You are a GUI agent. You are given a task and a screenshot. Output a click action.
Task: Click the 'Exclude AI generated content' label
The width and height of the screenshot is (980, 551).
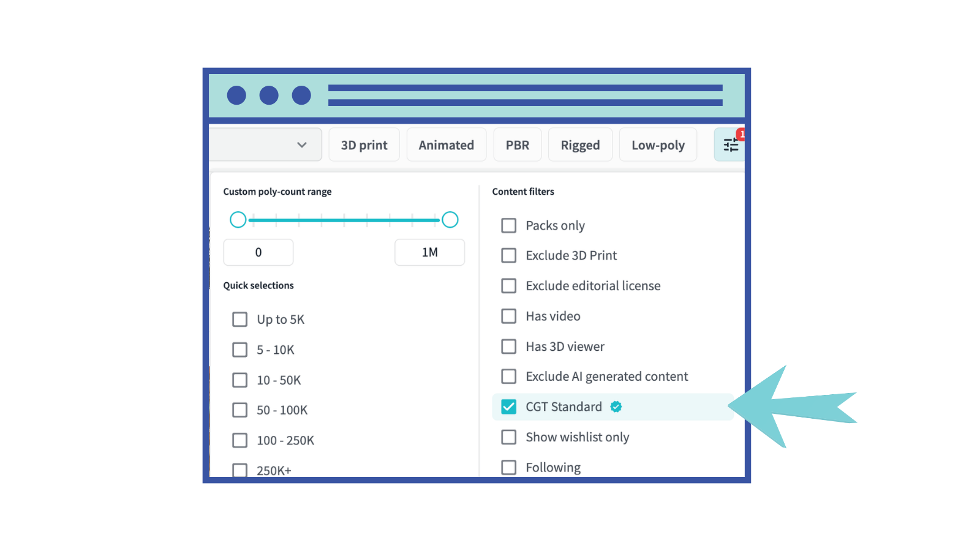(607, 377)
